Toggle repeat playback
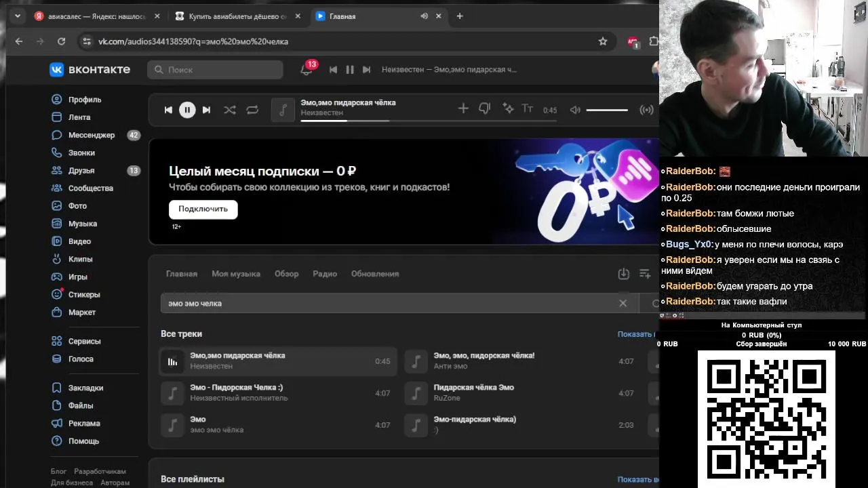The height and width of the screenshot is (488, 868). point(252,110)
